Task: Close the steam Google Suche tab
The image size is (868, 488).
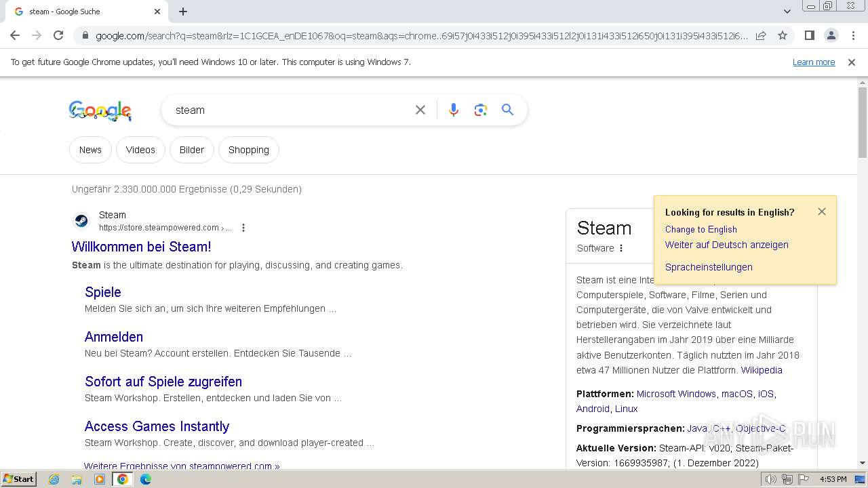Action: point(157,12)
